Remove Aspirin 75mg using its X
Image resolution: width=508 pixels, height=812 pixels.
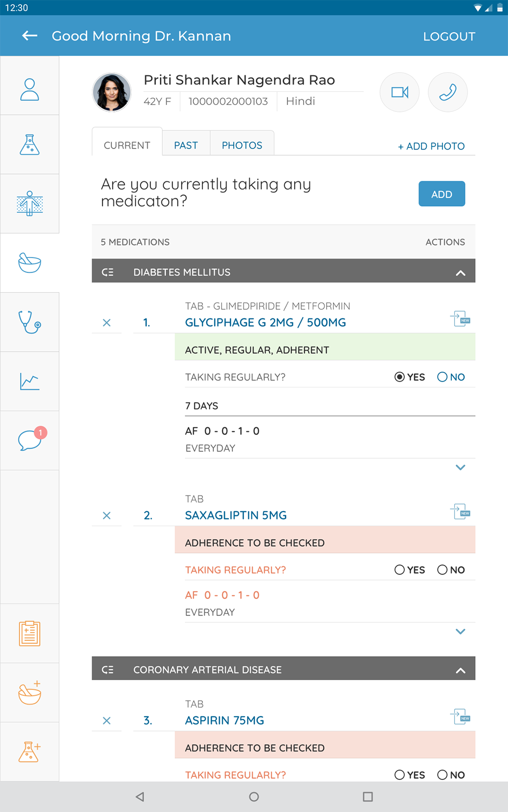(107, 721)
